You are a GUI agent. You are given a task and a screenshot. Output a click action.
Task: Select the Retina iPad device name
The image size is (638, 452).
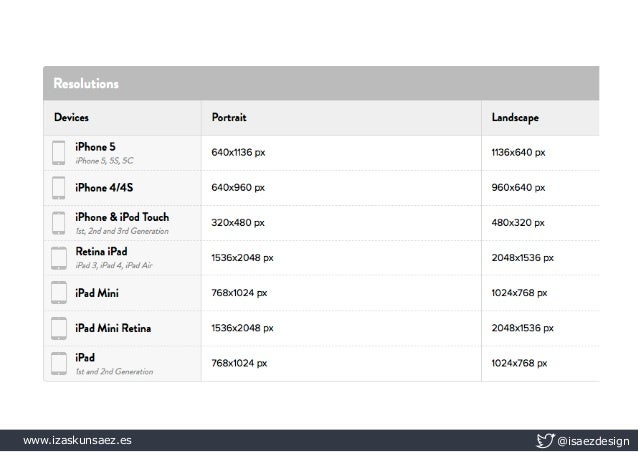pos(101,251)
